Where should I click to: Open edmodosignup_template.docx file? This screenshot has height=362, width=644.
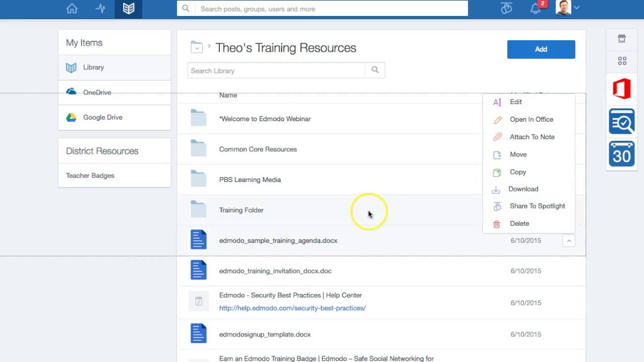coord(265,334)
